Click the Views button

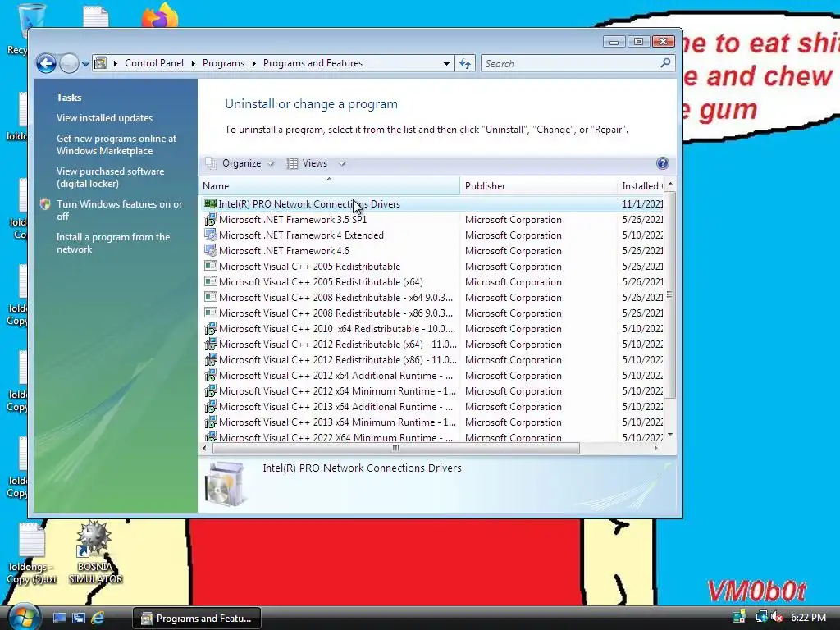click(307, 163)
